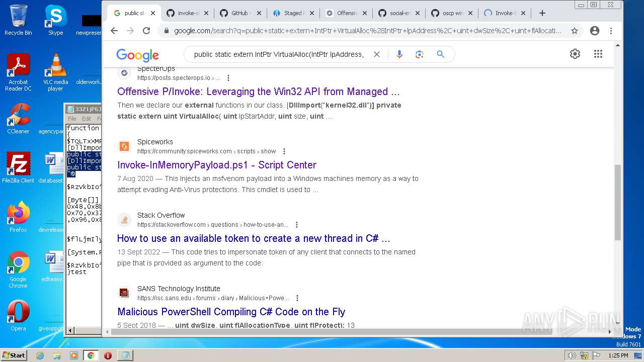Open the Google apps grid
This screenshot has height=362, width=644.
[598, 54]
